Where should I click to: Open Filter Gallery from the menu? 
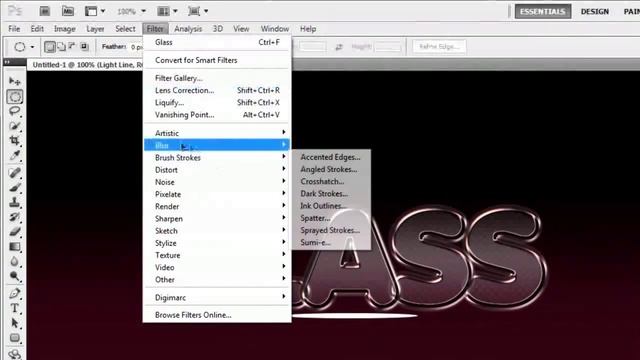[217, 78]
